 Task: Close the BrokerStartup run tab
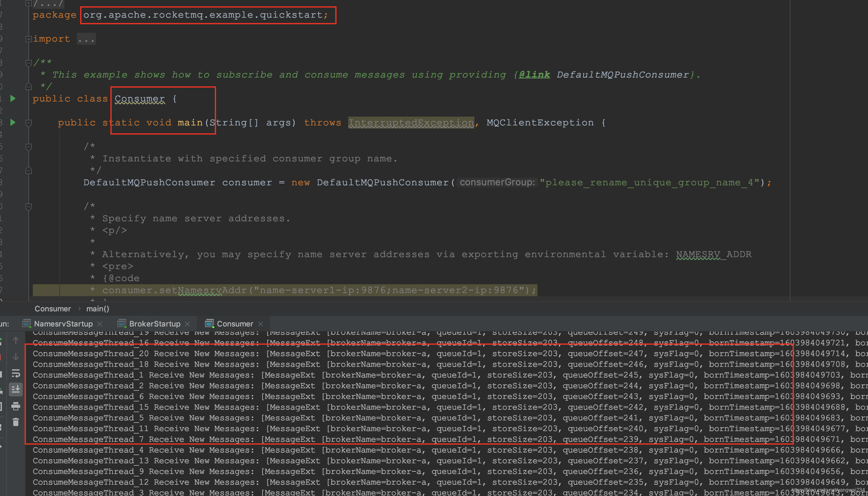188,324
